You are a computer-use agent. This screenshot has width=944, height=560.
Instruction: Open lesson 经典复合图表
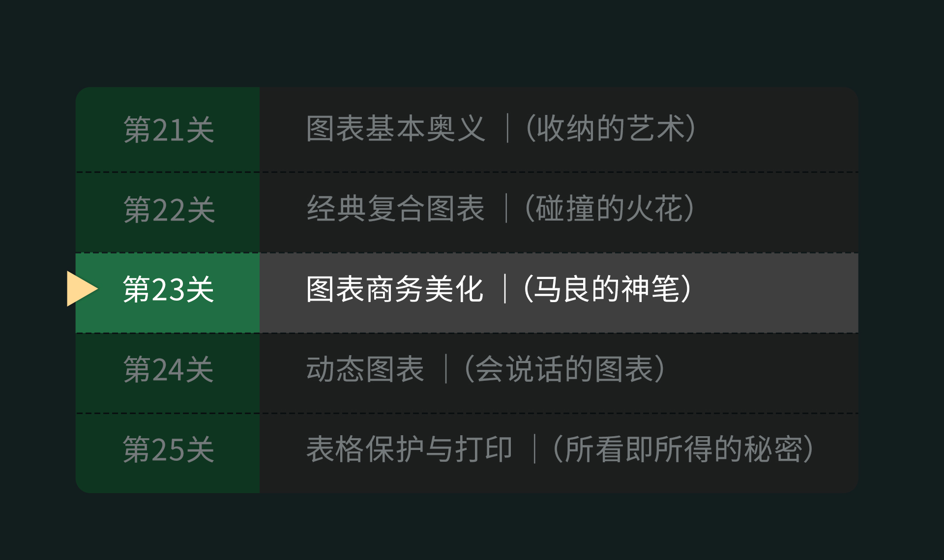click(396, 208)
